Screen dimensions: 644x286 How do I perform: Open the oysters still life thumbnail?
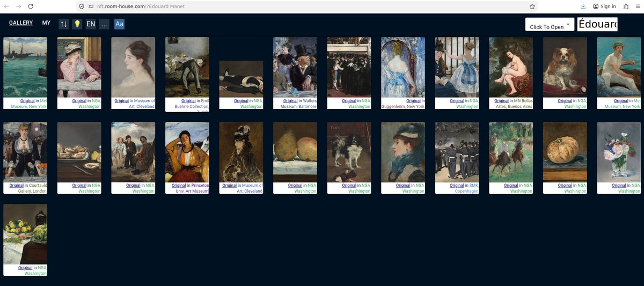(x=79, y=152)
